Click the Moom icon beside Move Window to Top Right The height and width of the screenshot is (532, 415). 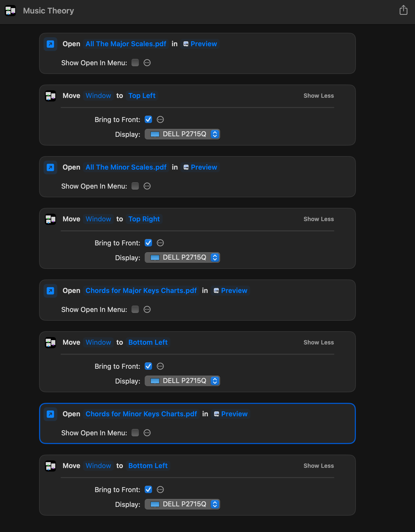[50, 219]
